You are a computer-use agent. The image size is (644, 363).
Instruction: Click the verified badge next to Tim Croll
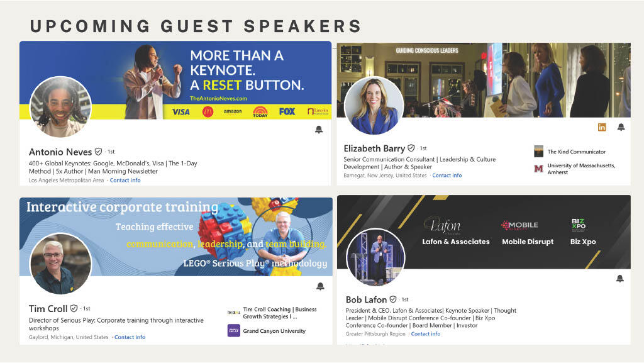(74, 309)
